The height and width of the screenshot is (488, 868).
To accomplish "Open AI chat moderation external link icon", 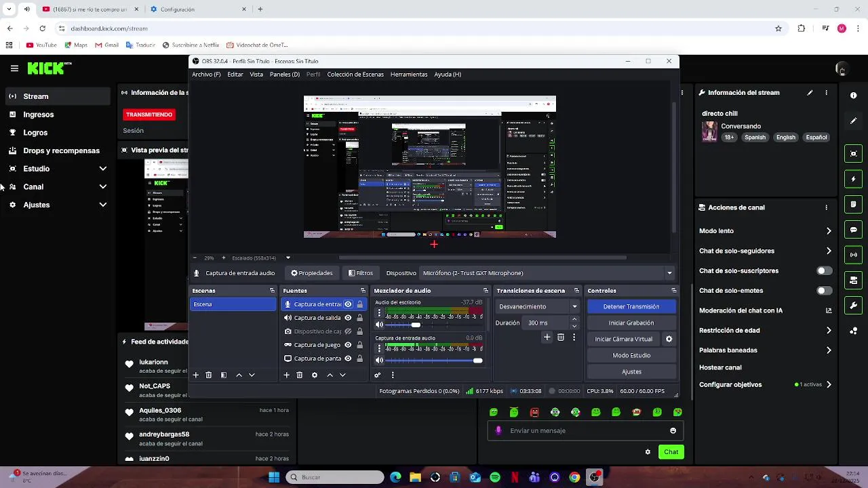I will pyautogui.click(x=829, y=310).
